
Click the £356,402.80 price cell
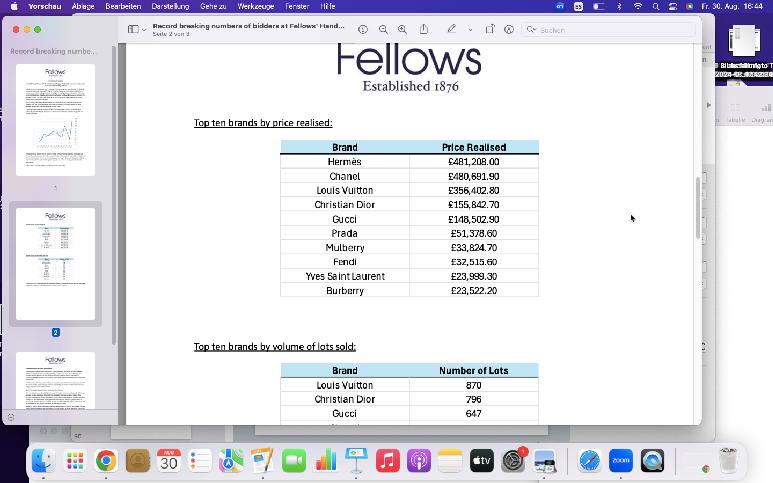coord(474,190)
